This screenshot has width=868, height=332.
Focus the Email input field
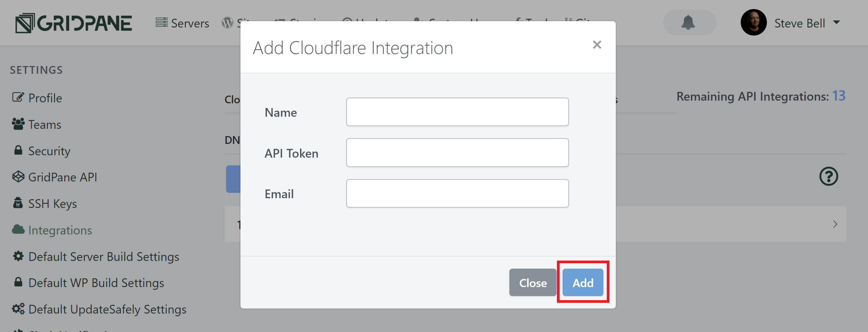click(x=457, y=193)
